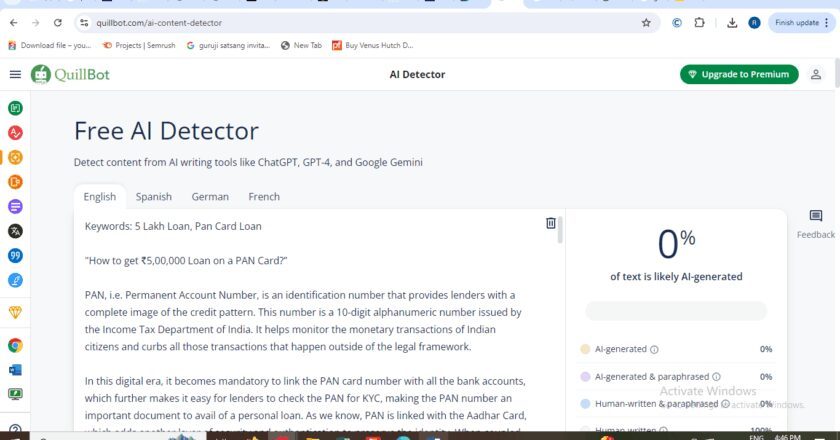
Task: Click 'of text is likely AI-generated'
Action: 676,277
